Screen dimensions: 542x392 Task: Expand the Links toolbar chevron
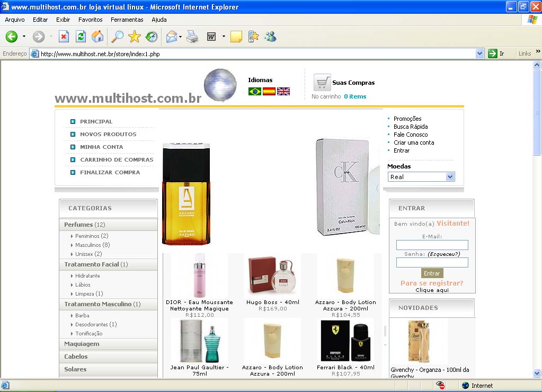tap(538, 51)
